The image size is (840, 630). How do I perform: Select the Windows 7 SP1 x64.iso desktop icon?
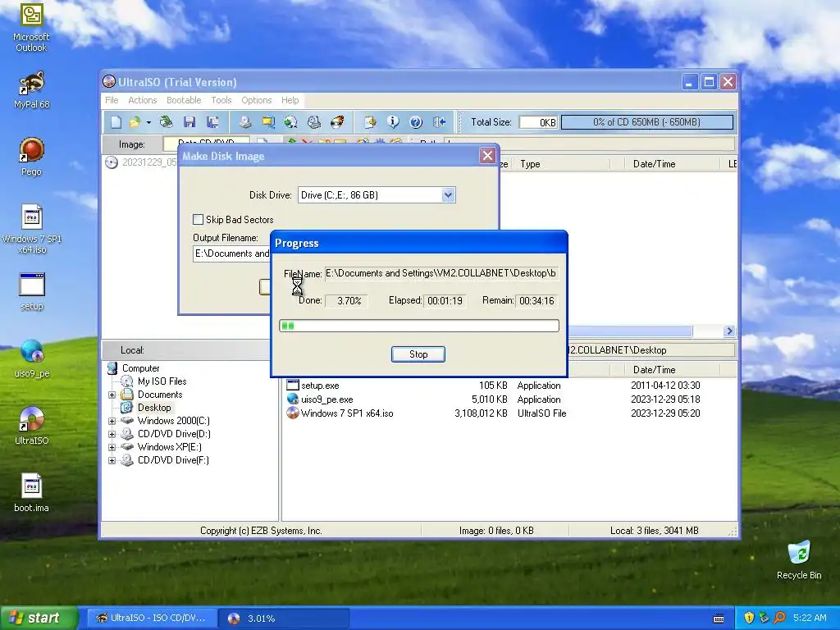click(31, 230)
